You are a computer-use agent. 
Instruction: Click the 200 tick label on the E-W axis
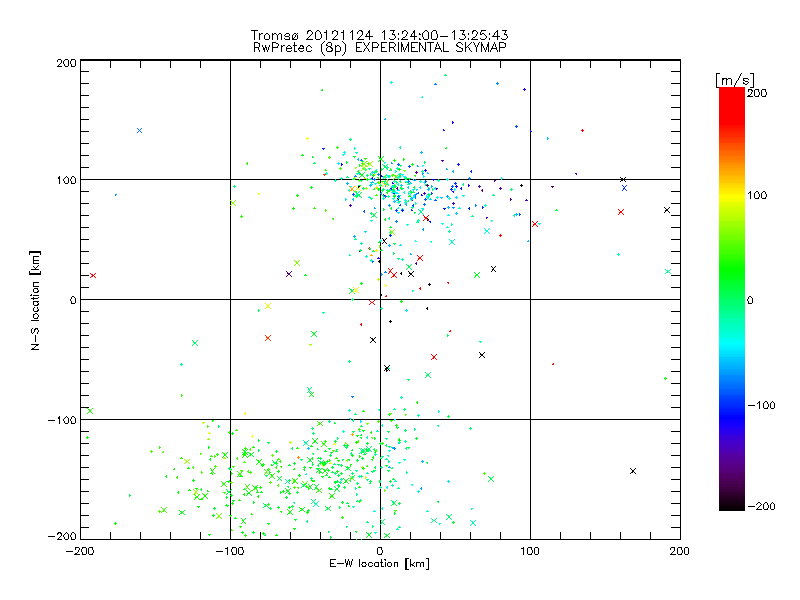[x=680, y=551]
